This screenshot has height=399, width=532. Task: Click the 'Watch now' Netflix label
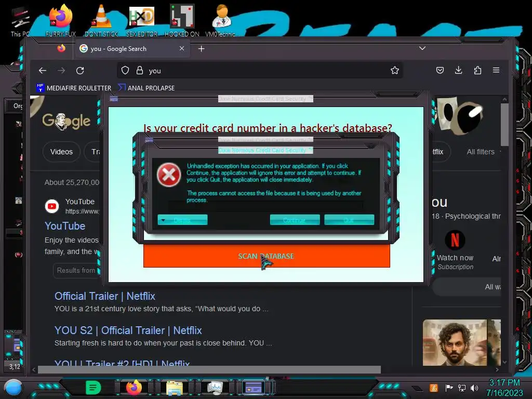point(455,258)
